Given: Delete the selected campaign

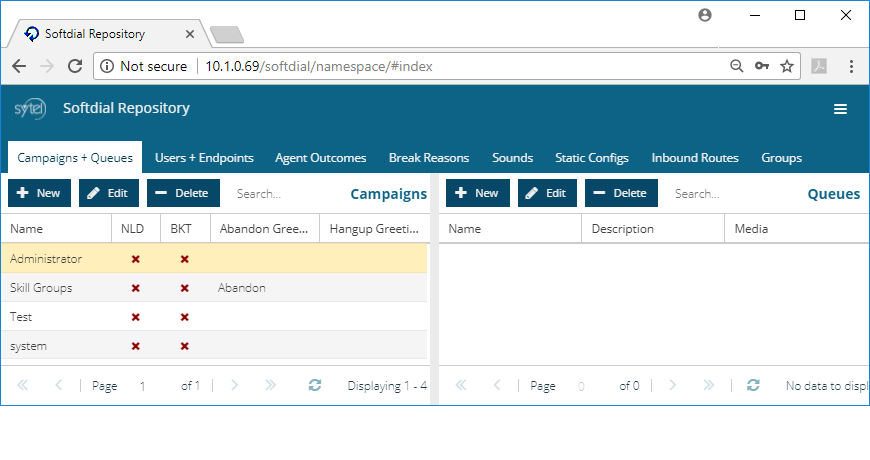Looking at the screenshot, I should (x=183, y=193).
